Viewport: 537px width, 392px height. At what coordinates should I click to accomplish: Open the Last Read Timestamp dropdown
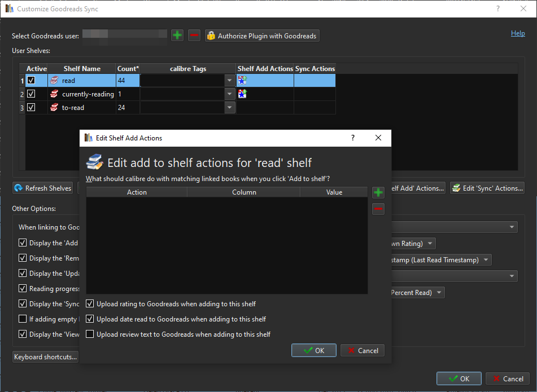(x=442, y=259)
